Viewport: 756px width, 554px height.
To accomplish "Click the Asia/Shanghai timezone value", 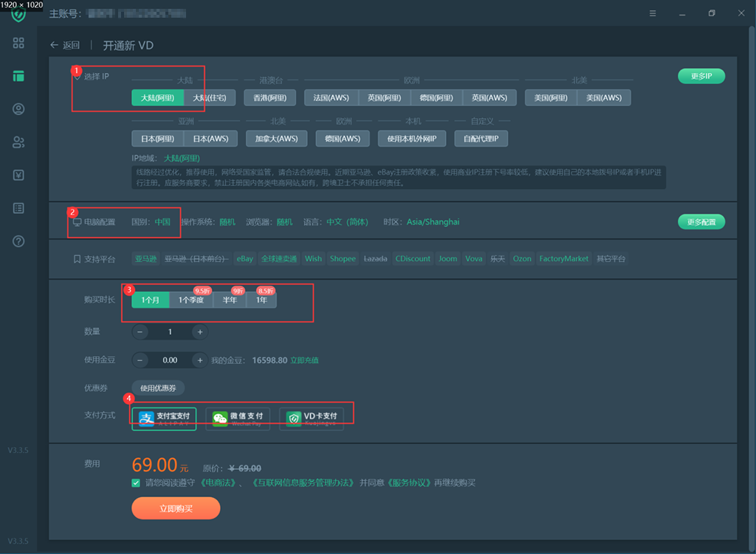I will [433, 222].
